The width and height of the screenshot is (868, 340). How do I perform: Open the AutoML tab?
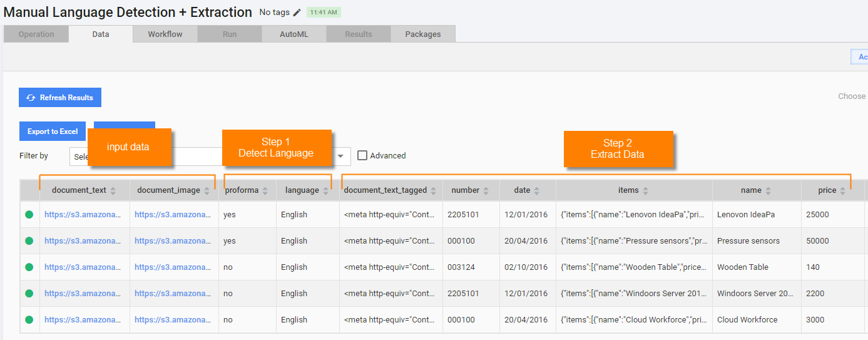[x=294, y=34]
